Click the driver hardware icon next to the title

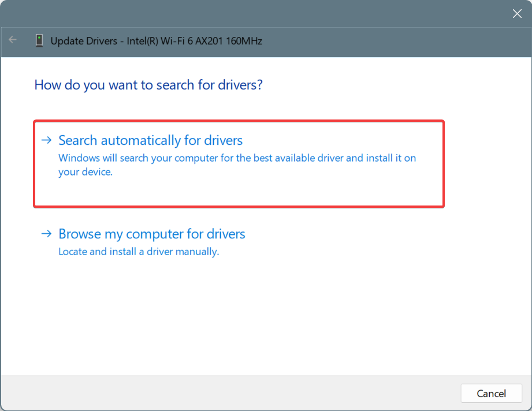coord(39,40)
